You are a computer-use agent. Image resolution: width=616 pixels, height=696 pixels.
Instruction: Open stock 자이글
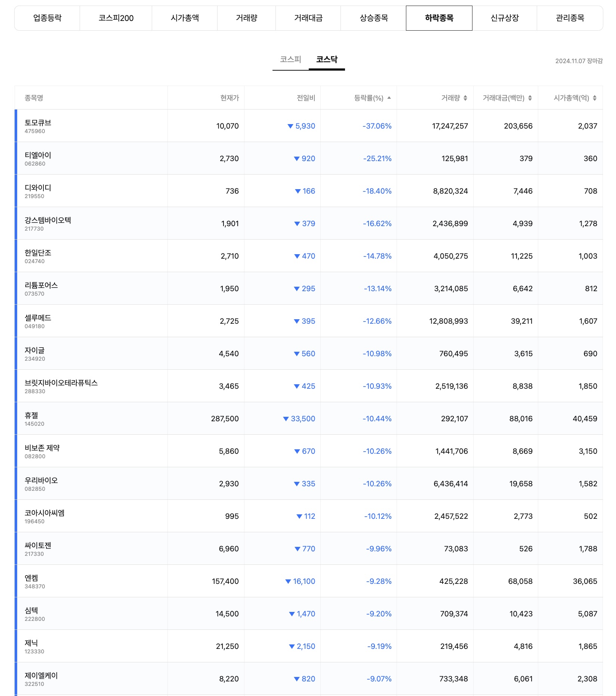(34, 350)
